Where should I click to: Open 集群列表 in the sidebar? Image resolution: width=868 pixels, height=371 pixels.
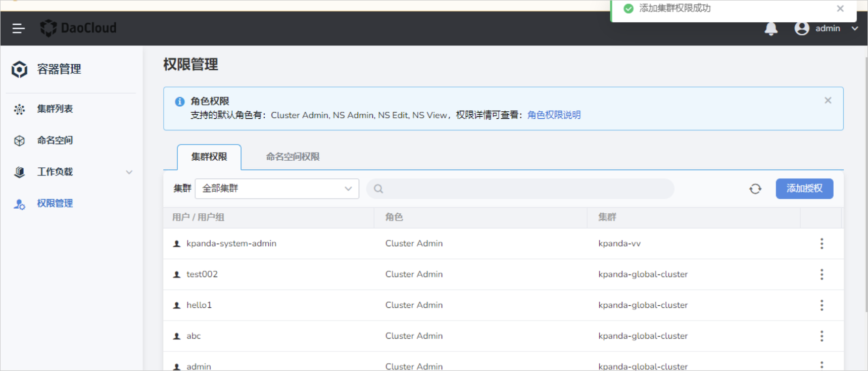point(55,109)
